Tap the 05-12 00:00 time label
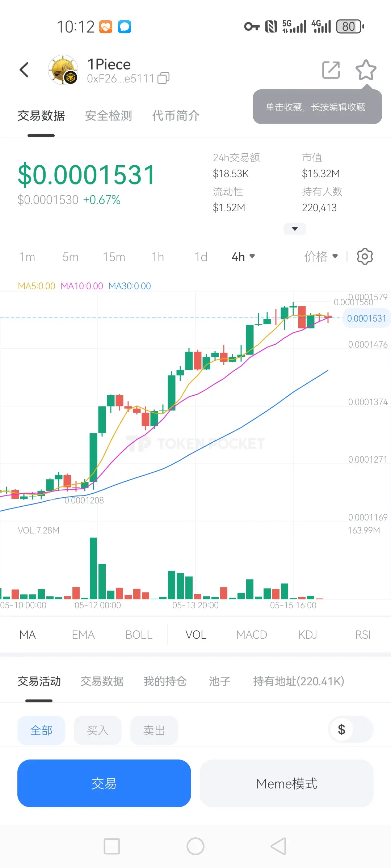The image size is (391, 868). point(98,605)
